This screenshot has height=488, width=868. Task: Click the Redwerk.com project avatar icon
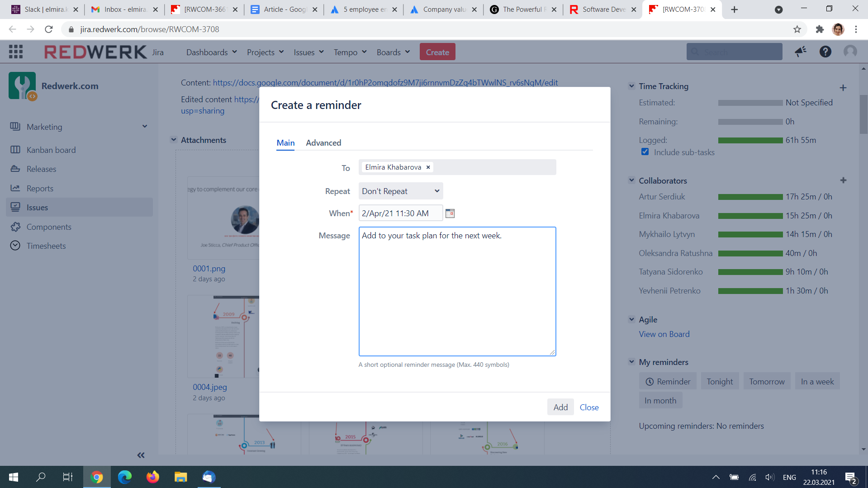point(22,86)
